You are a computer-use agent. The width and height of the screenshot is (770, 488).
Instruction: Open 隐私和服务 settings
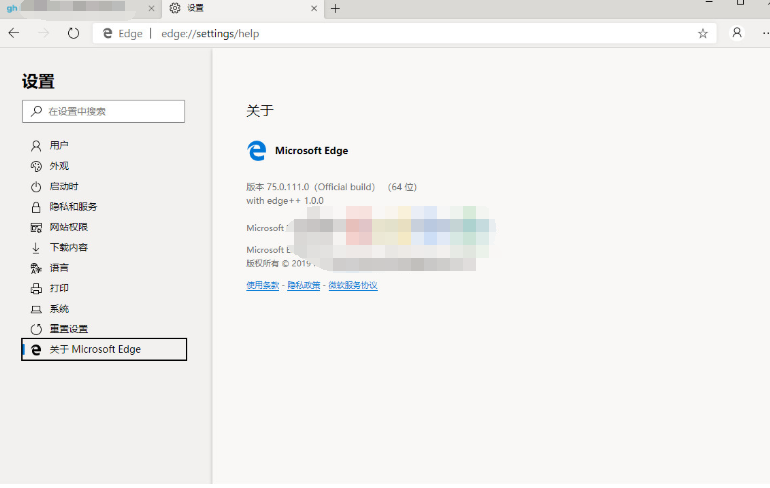(x=73, y=207)
